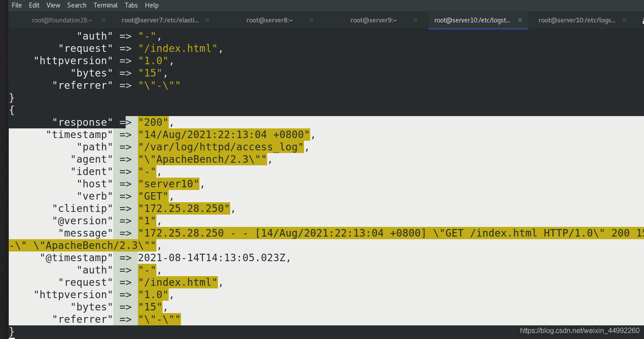Click the "host" field name
The height and width of the screenshot is (339, 644).
tap(95, 184)
